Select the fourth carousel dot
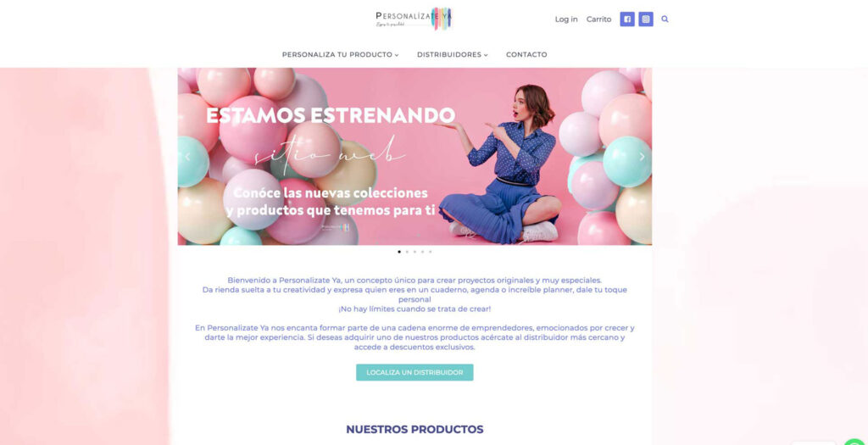Image resolution: width=868 pixels, height=445 pixels. click(422, 252)
